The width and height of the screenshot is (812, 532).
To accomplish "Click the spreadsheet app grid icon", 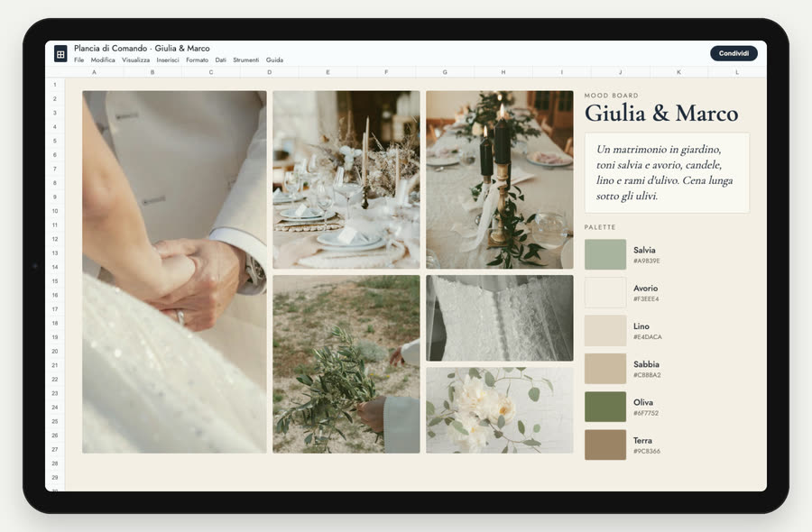I will pyautogui.click(x=60, y=53).
